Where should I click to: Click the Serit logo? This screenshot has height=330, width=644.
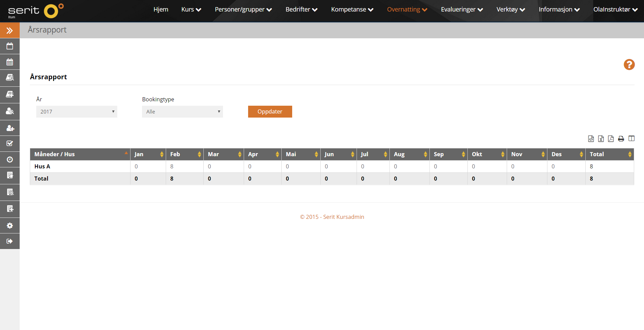36,11
